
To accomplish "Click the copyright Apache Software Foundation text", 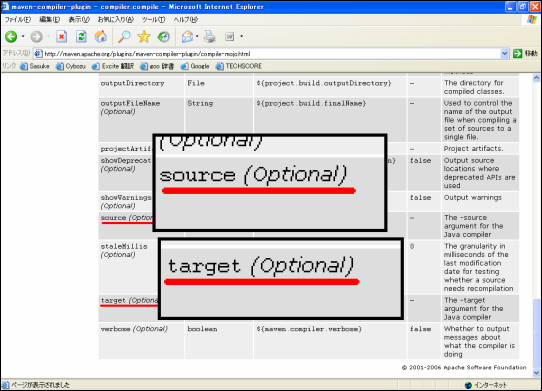I will 464,367.
